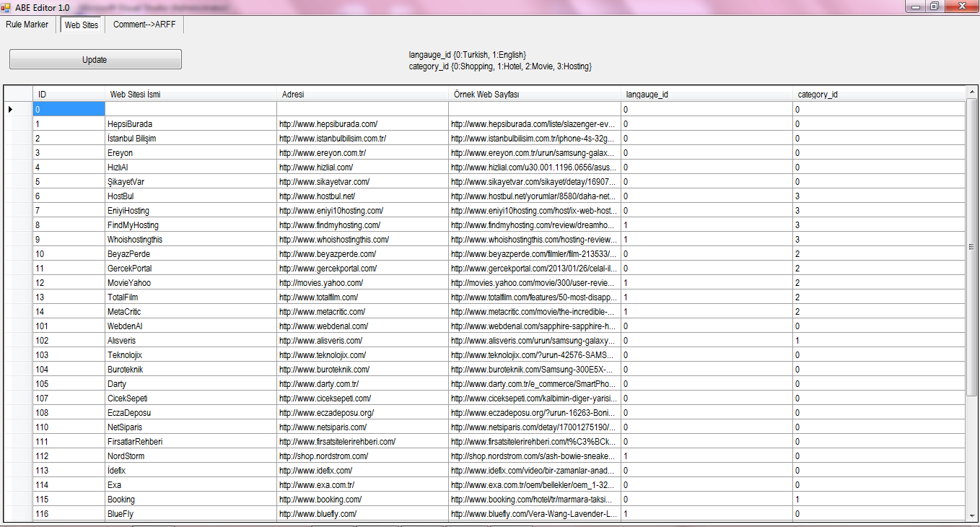
Task: Select the MovieYahoo name cell
Action: [191, 282]
